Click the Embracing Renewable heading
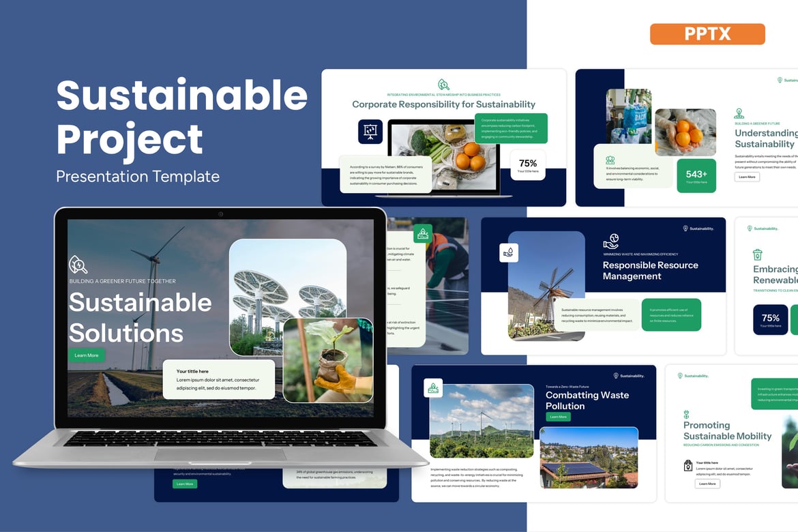Image resolution: width=798 pixels, height=532 pixels. [775, 274]
